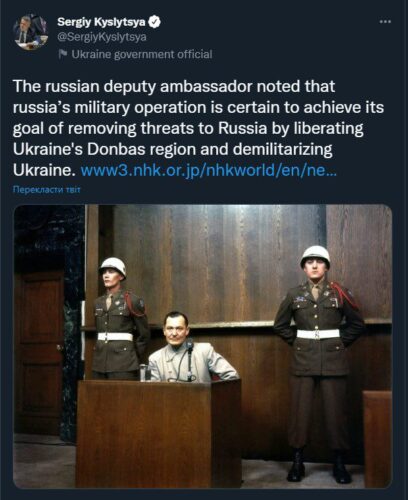Click the Ukraine government official label
408x500 pixels.
point(142,54)
